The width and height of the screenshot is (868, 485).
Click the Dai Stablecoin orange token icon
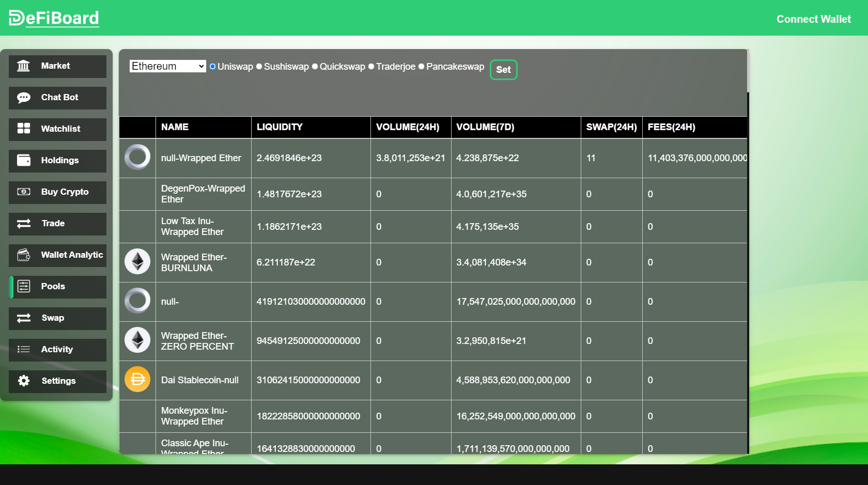pos(137,379)
